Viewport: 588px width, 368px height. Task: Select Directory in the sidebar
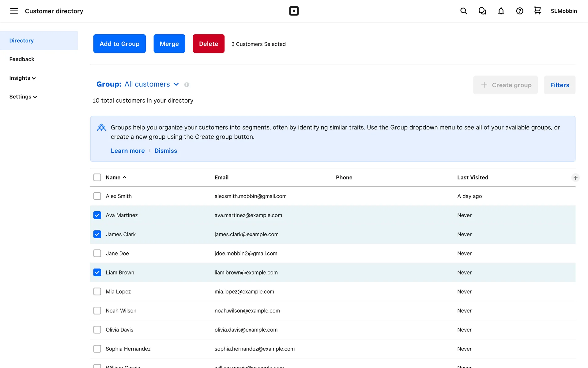tap(21, 40)
